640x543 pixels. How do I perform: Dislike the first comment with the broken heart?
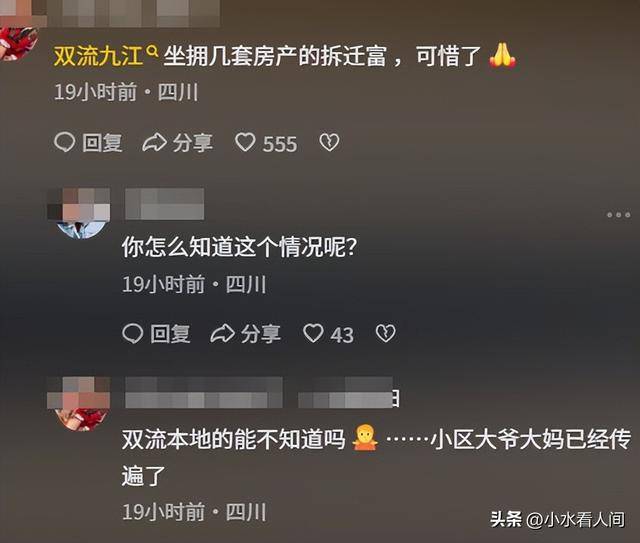[x=329, y=142]
